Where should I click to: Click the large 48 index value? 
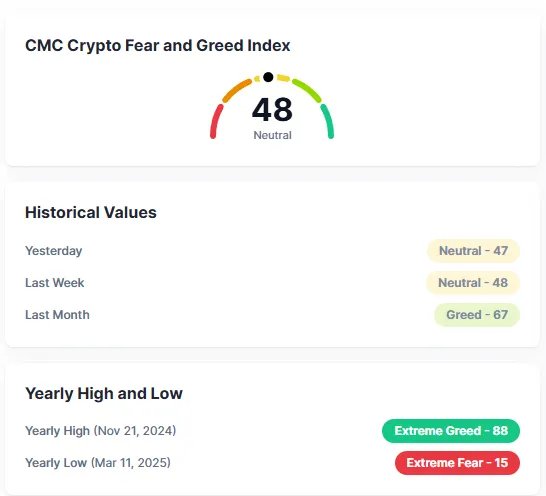pyautogui.click(x=272, y=110)
